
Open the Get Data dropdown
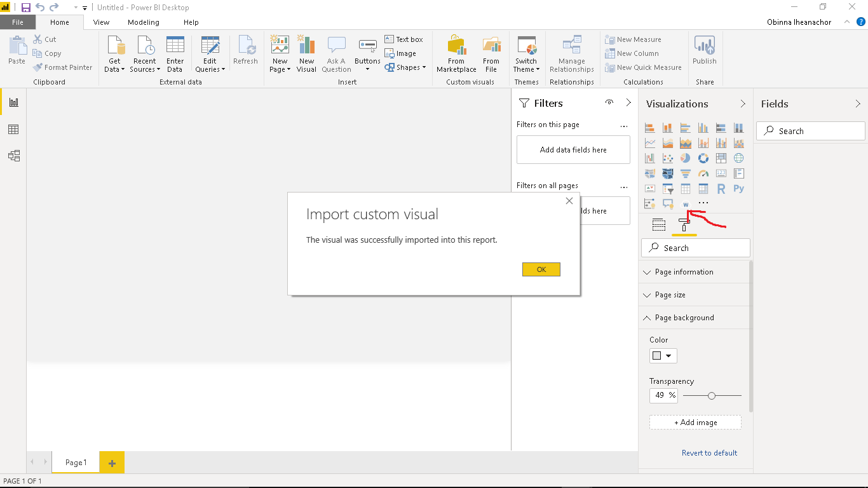[x=114, y=55]
